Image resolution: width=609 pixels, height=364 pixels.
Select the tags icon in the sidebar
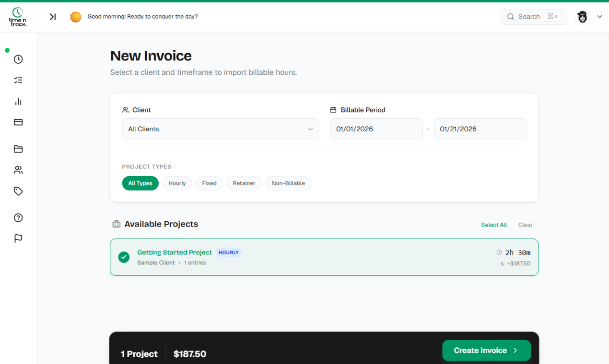(18, 191)
